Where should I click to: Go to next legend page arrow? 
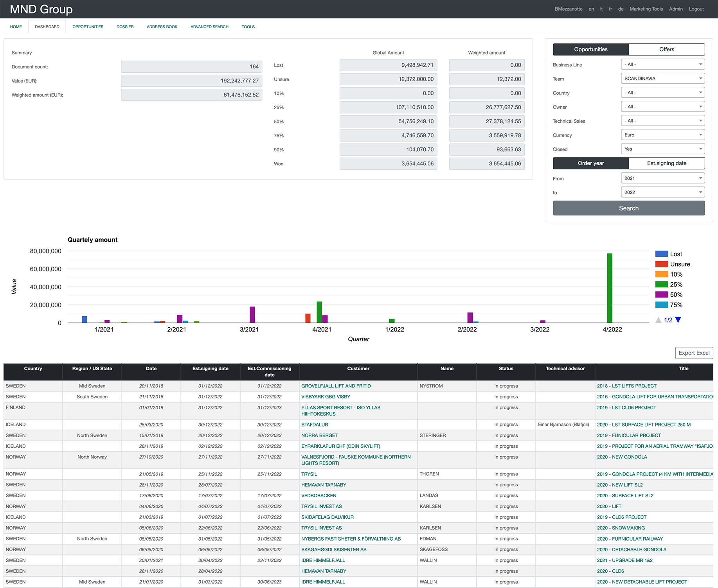tap(678, 320)
